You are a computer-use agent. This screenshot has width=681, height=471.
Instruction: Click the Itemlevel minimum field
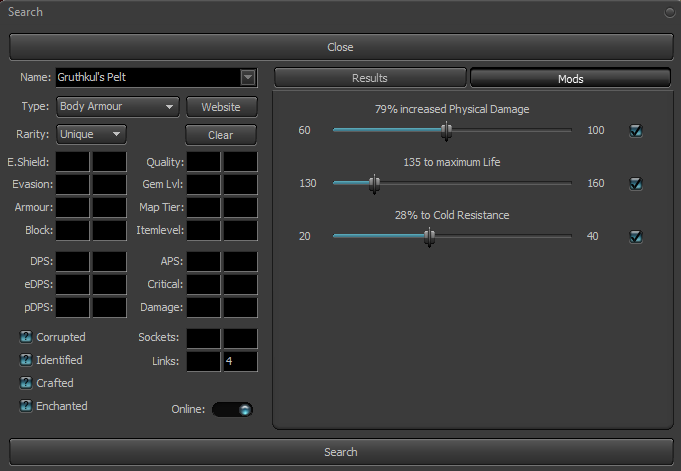[204, 231]
